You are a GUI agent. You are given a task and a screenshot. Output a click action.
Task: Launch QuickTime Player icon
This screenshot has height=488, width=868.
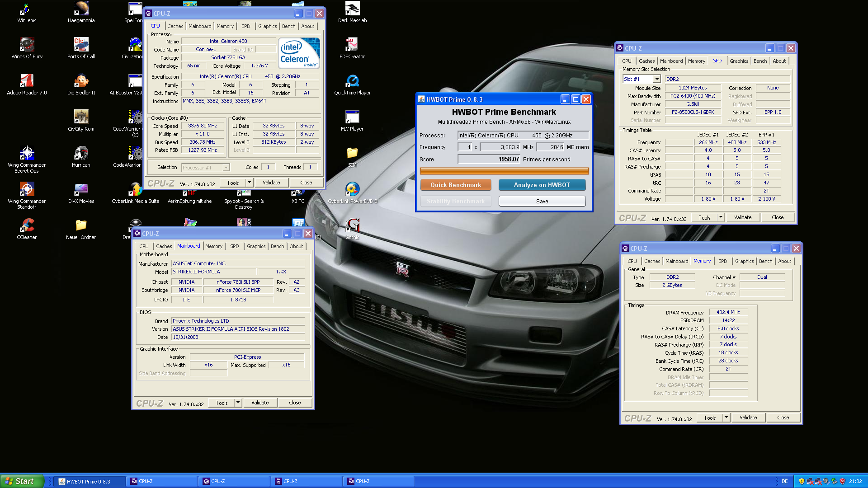click(x=353, y=84)
